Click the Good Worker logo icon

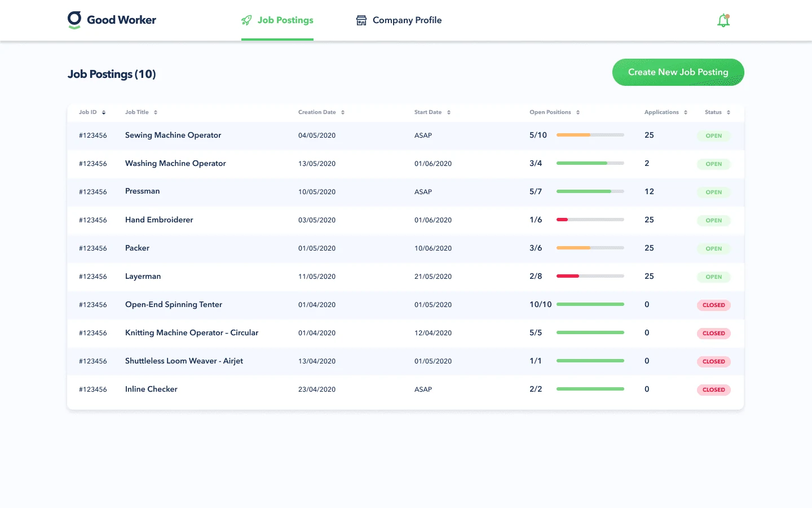pos(74,20)
